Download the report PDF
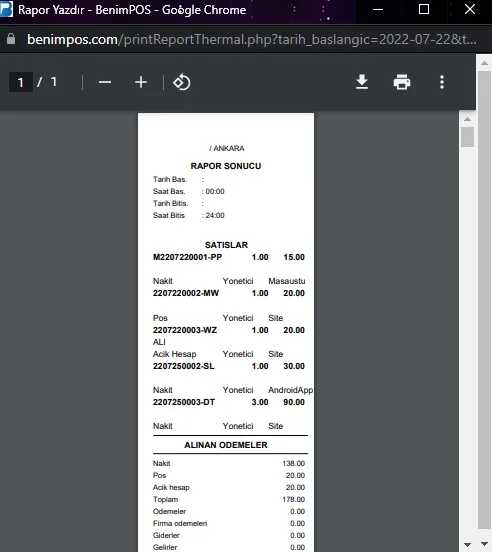This screenshot has height=552, width=492. pyautogui.click(x=362, y=82)
